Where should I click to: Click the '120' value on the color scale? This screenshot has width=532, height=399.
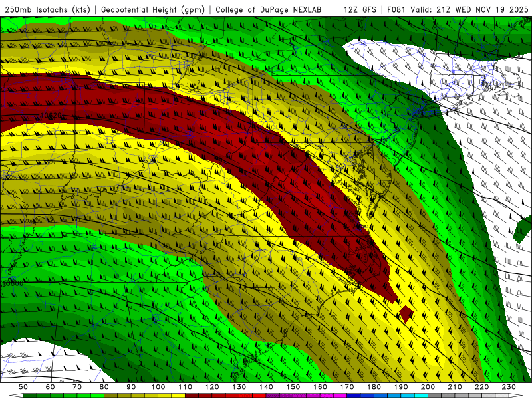tap(212, 387)
